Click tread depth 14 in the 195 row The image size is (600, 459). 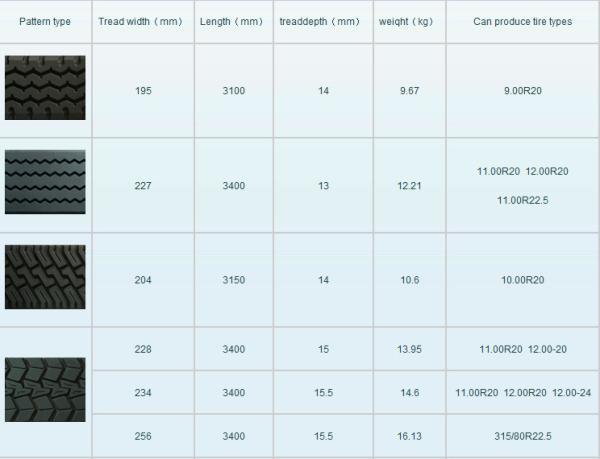click(x=323, y=91)
